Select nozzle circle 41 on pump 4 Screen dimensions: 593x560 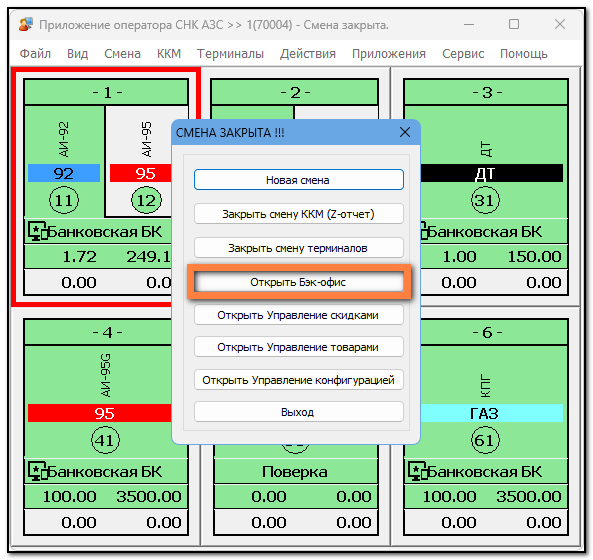106,440
